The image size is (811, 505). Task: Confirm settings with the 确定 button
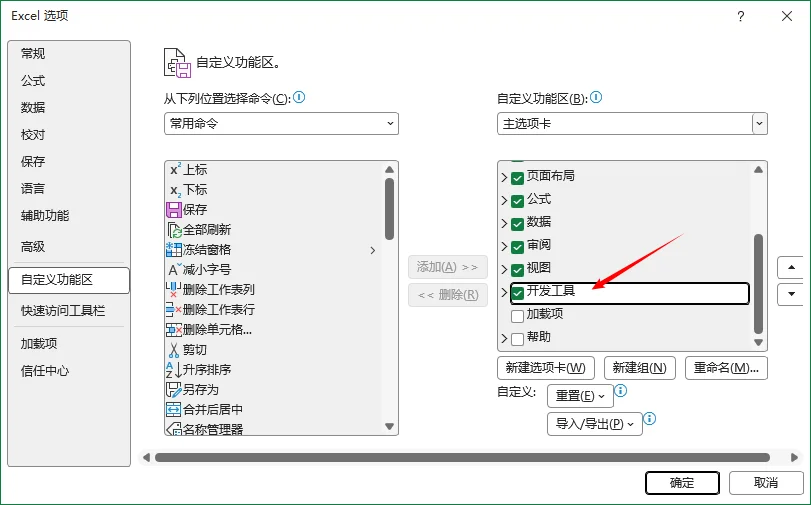682,483
